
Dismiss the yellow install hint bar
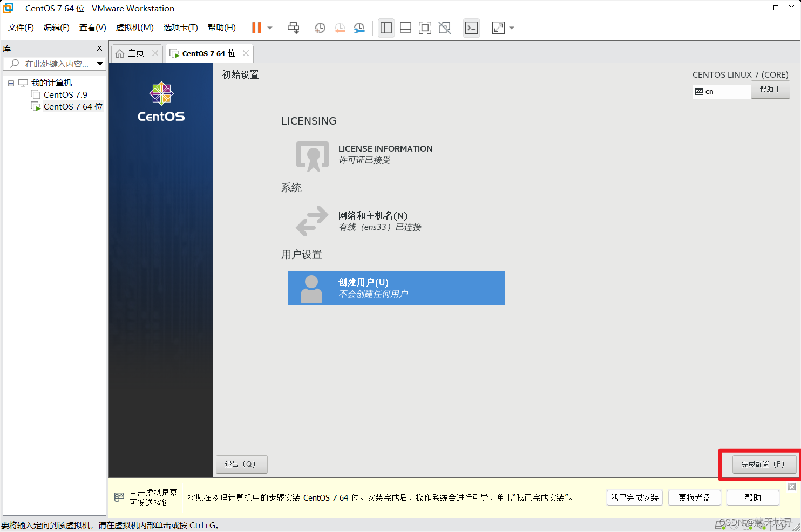(x=792, y=487)
